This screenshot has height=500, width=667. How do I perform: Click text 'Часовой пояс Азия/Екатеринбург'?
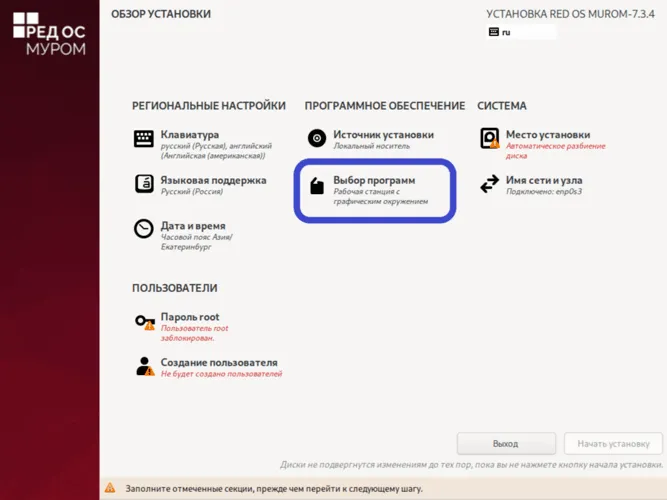click(x=197, y=242)
